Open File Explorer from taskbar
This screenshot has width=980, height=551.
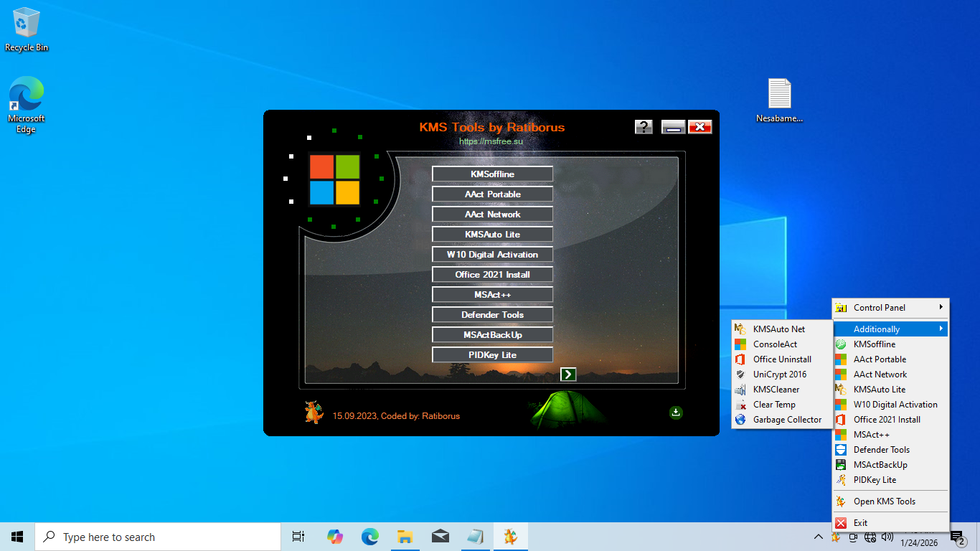coord(405,537)
